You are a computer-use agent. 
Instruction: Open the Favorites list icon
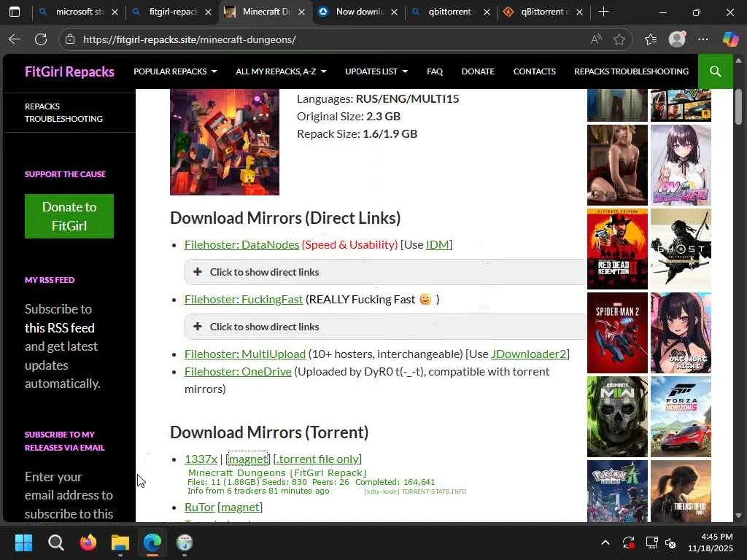coord(650,39)
